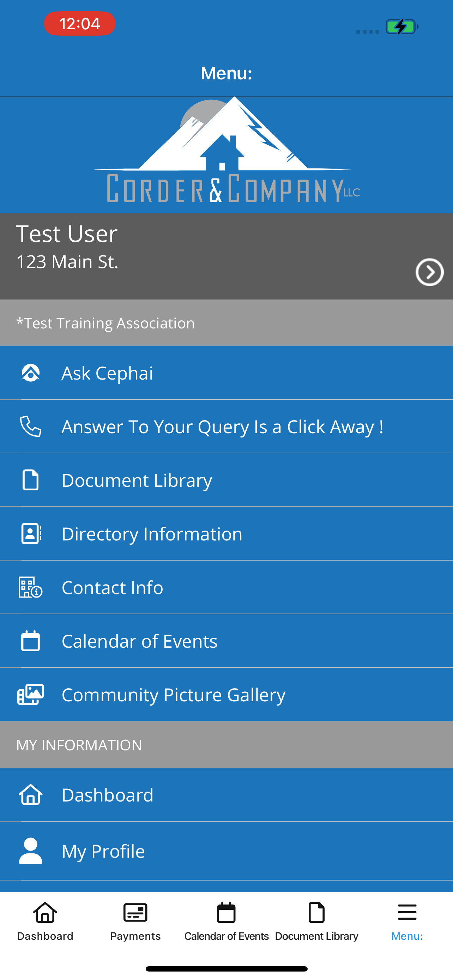Image resolution: width=453 pixels, height=980 pixels.
Task: Switch to Payments tab label
Action: point(135,936)
